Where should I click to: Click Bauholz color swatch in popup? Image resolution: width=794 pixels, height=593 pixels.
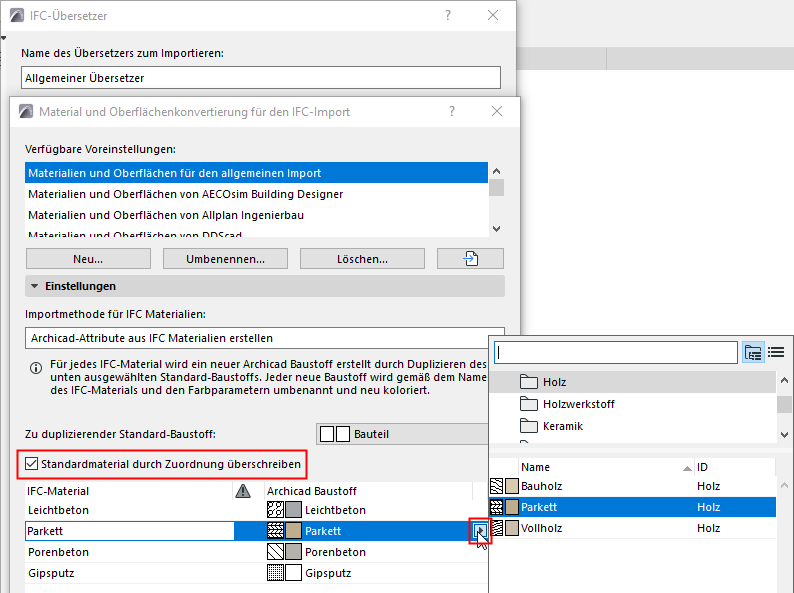512,486
